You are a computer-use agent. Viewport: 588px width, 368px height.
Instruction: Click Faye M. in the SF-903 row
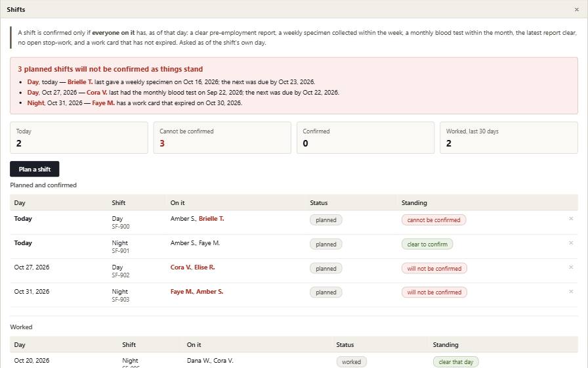pyautogui.click(x=182, y=291)
